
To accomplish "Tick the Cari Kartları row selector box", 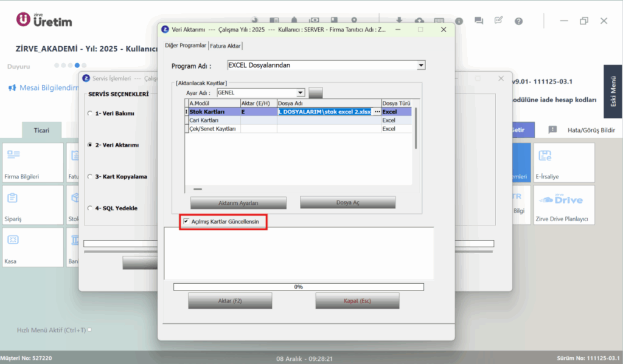I will pos(186,120).
